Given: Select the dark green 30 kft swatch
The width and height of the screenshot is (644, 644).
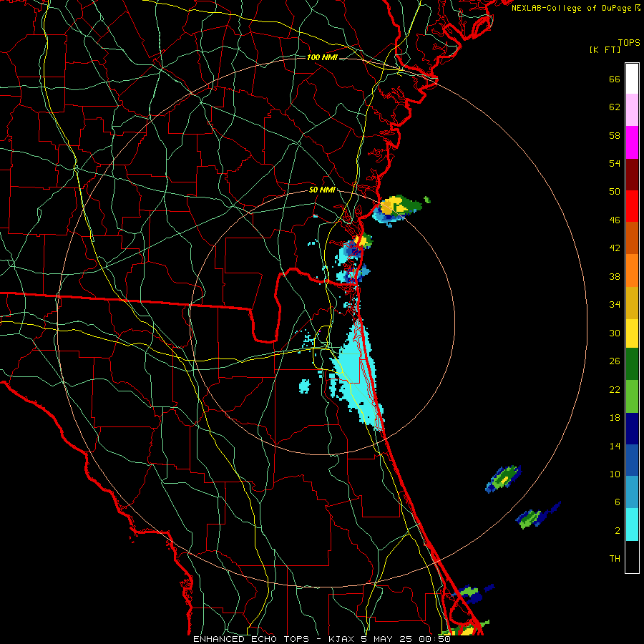Looking at the screenshot, I should [x=632, y=364].
